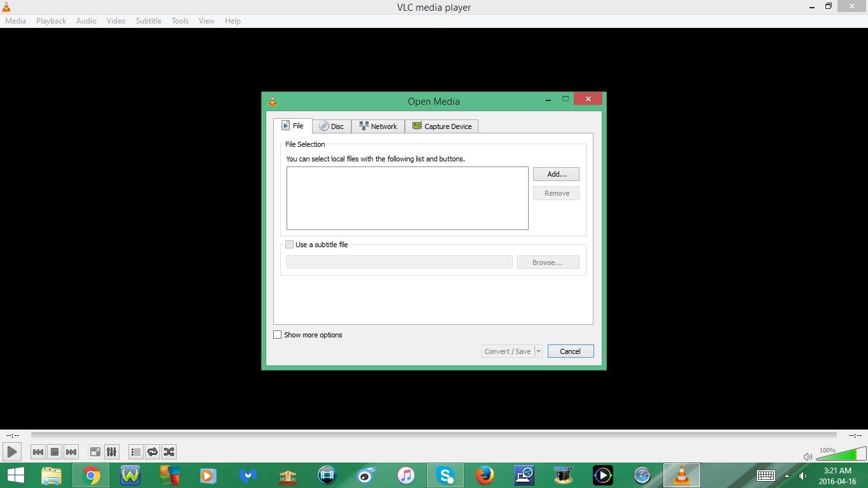The image size is (868, 488).
Task: Enable Show more options
Action: coord(278,335)
